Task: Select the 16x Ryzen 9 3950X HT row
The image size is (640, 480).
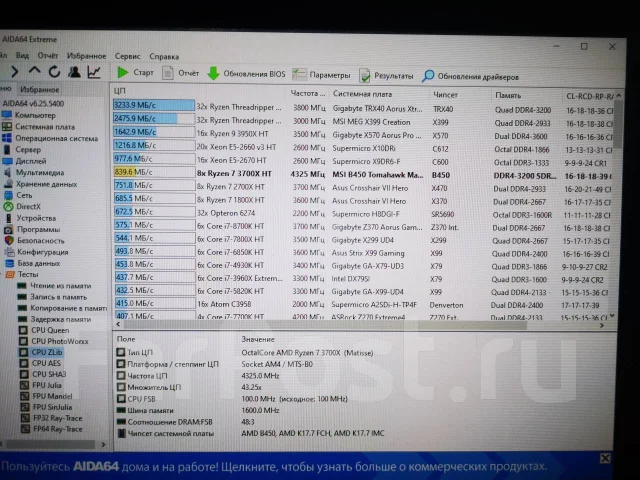Action: [363, 134]
